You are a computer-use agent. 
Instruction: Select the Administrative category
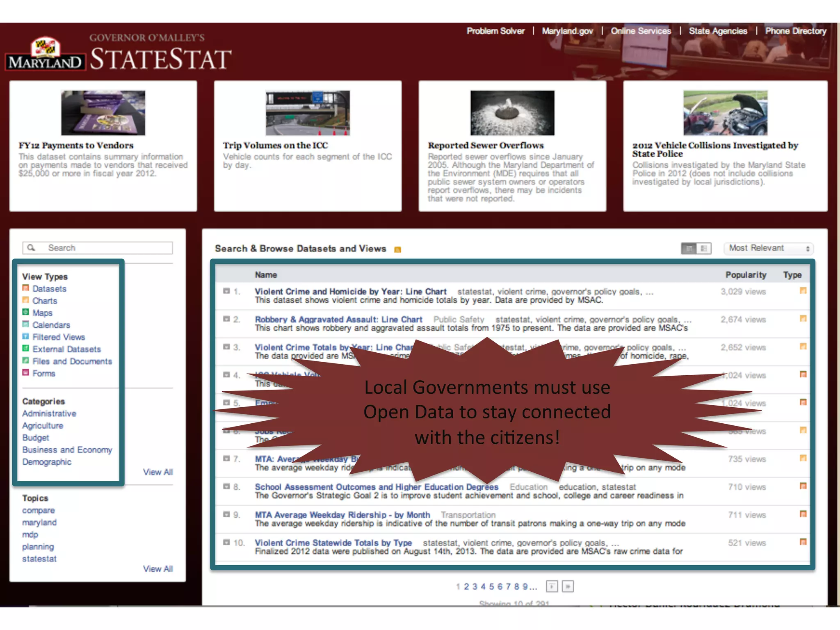[49, 413]
